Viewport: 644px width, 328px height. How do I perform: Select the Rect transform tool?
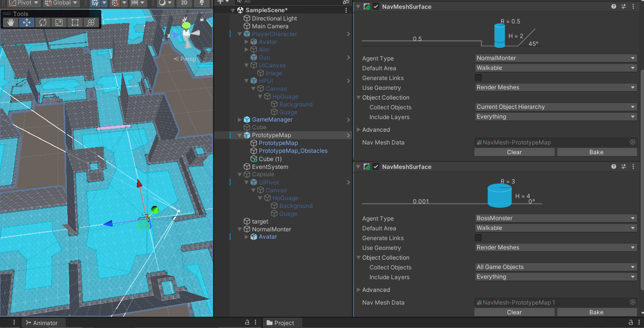[x=75, y=22]
